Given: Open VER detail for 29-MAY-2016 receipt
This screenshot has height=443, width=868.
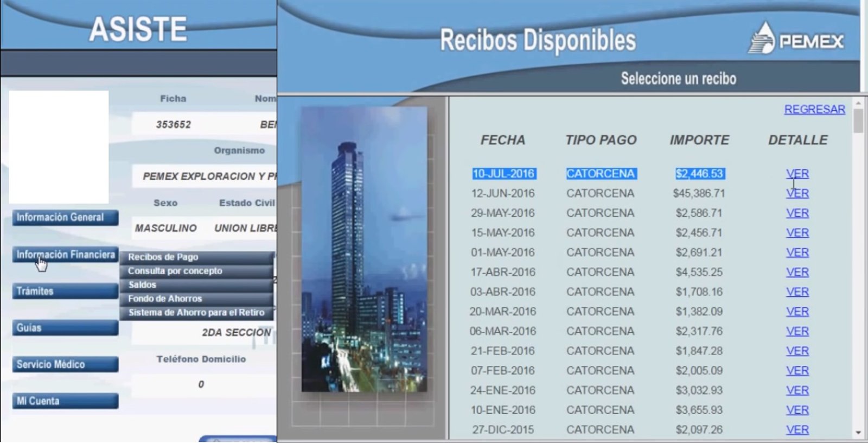Looking at the screenshot, I should (797, 213).
